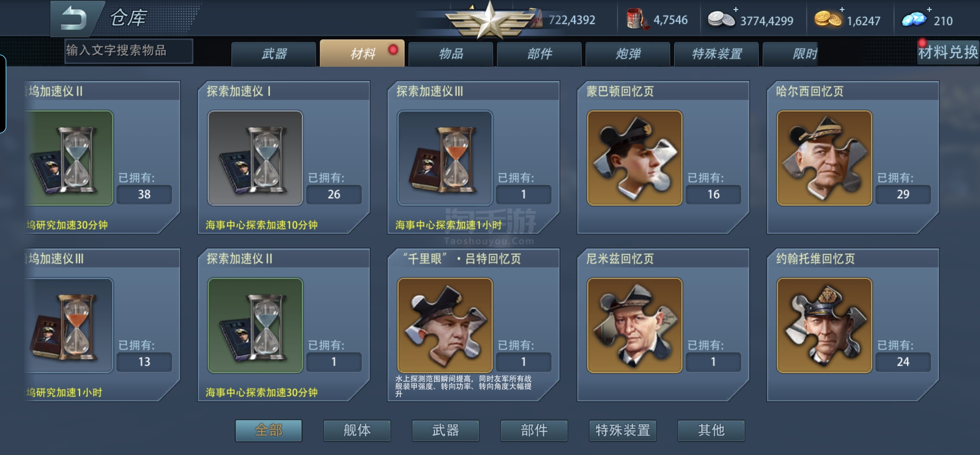Add diamonds with the plus icon
This screenshot has height=455, width=980.
pos(929,10)
